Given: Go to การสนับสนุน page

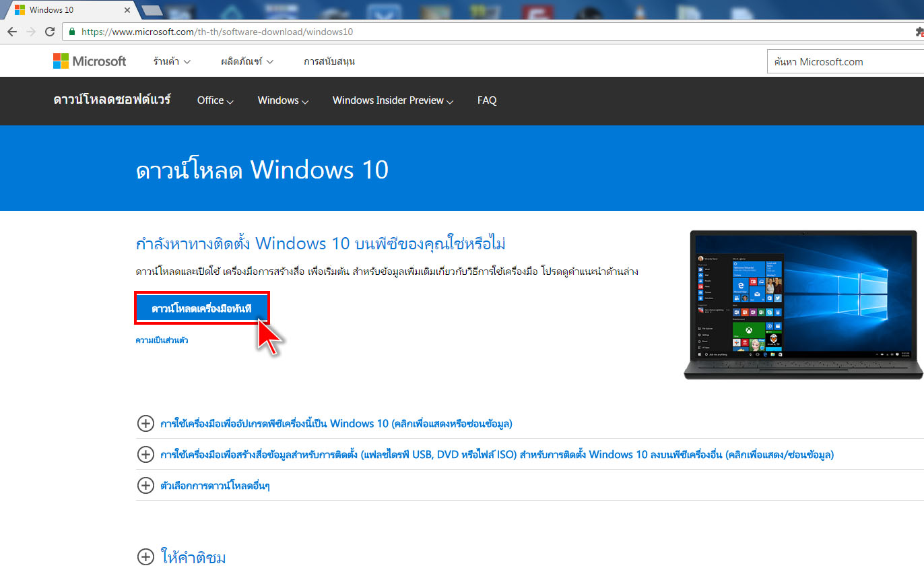Looking at the screenshot, I should (329, 61).
